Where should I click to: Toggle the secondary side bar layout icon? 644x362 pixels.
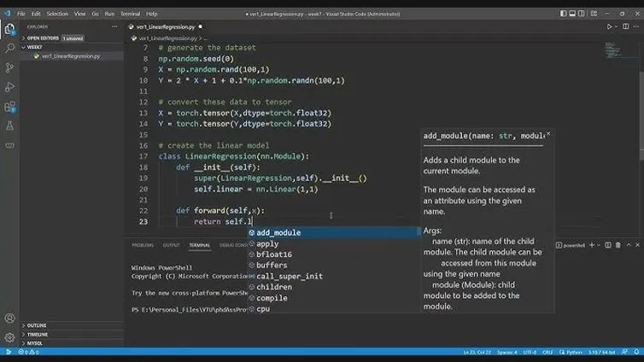(x=581, y=14)
